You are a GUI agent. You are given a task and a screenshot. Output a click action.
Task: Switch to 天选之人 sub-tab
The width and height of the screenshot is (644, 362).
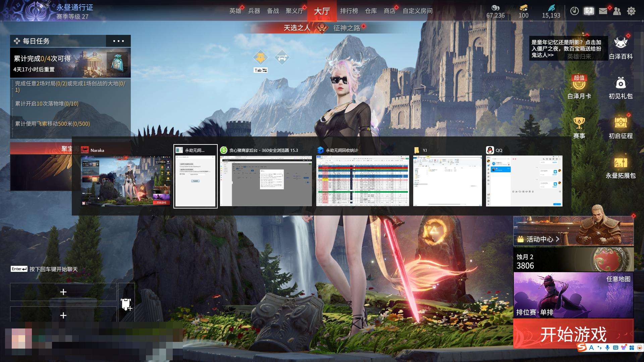[x=297, y=28]
